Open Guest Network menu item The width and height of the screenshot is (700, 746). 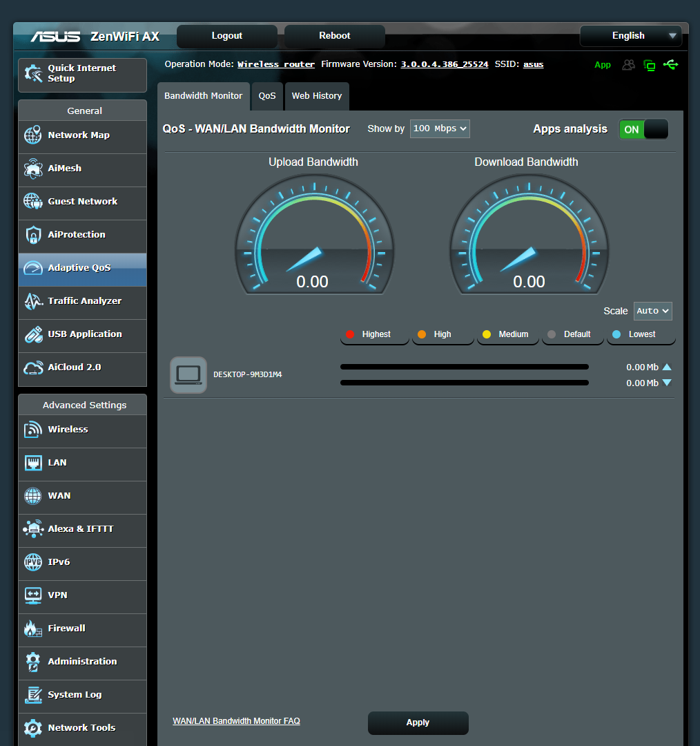pos(82,203)
